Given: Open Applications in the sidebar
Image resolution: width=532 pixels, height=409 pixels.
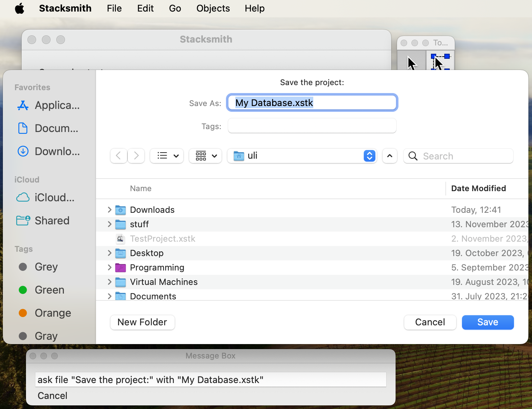Looking at the screenshot, I should click(x=49, y=105).
